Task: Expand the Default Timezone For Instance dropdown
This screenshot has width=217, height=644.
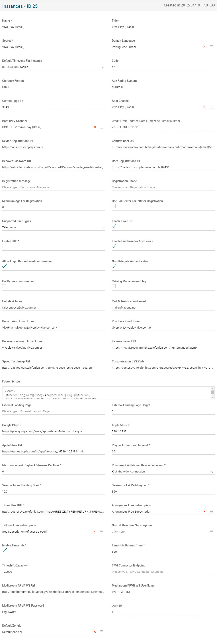Action: tap(103, 67)
